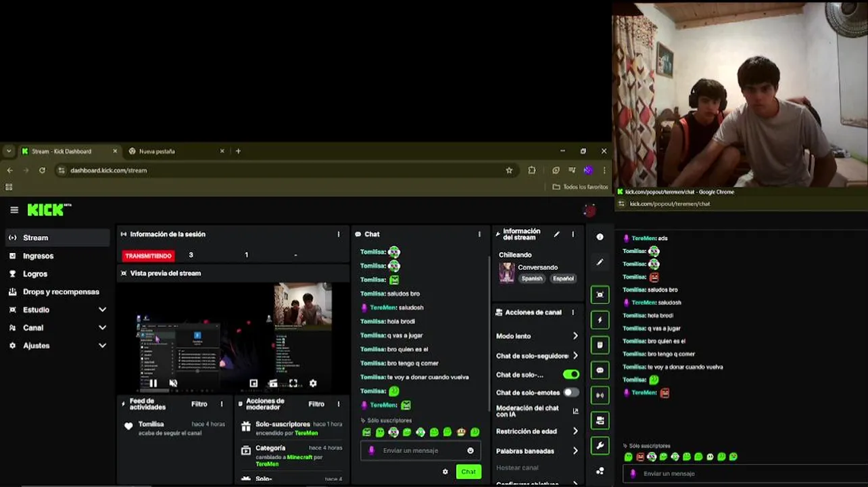Image resolution: width=868 pixels, height=487 pixels.
Task: Open the dashboard Chat panel options menu
Action: (479, 234)
